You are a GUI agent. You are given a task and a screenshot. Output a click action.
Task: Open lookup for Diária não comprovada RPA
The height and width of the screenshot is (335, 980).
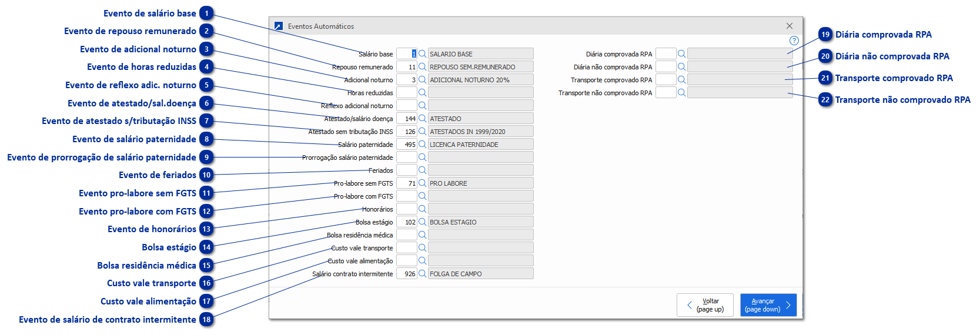point(681,66)
